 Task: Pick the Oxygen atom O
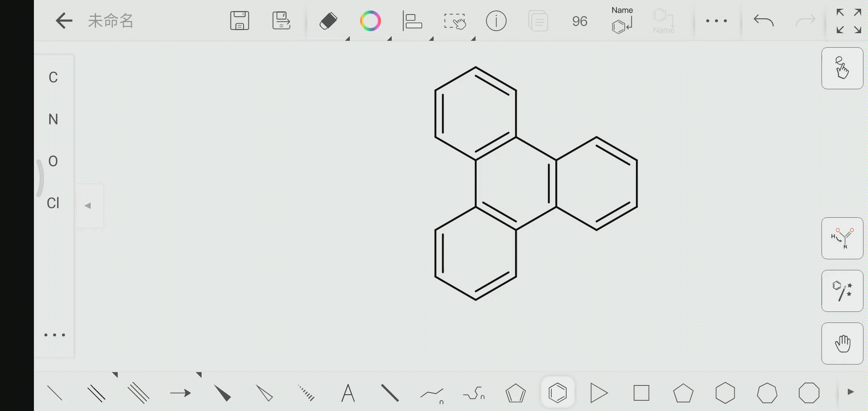[53, 161]
